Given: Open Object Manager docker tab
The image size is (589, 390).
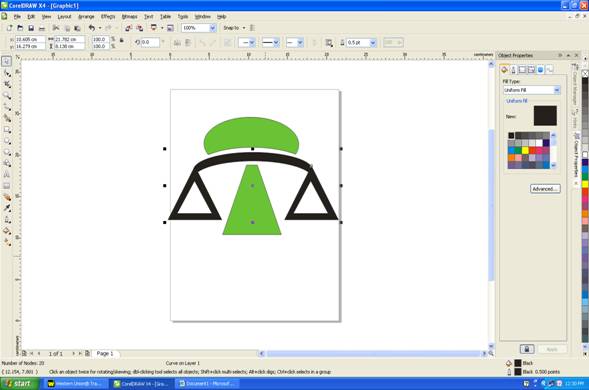Looking at the screenshot, I should 575,85.
